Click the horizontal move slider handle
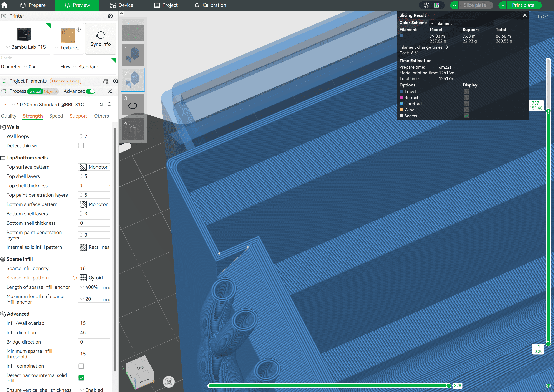The width and height of the screenshot is (554, 392). click(x=448, y=385)
